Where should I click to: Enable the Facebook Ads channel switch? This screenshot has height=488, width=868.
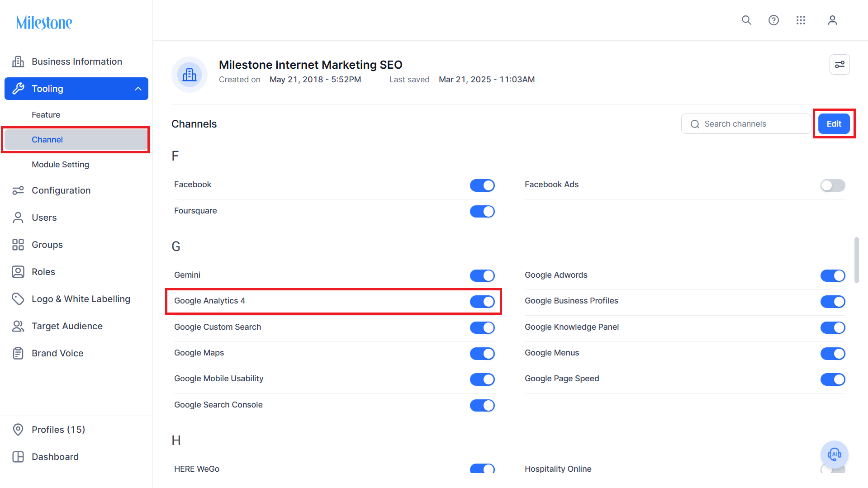[x=833, y=185]
